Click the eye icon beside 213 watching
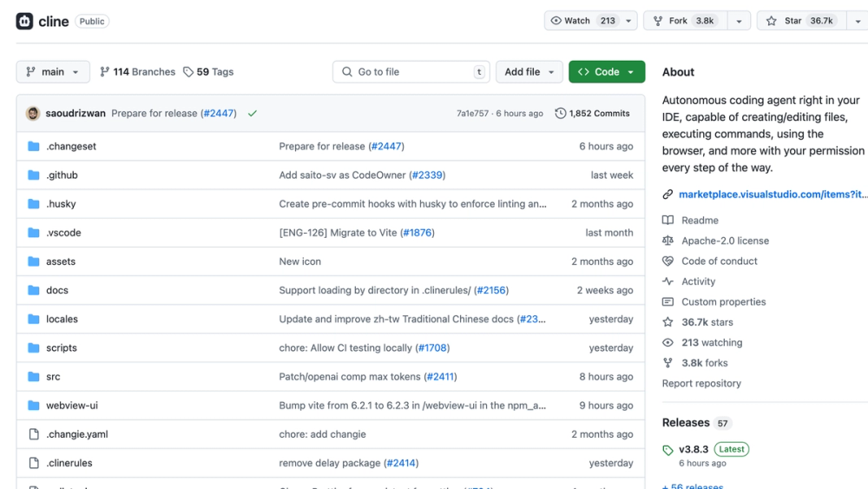Image resolution: width=868 pixels, height=489 pixels. pyautogui.click(x=668, y=343)
